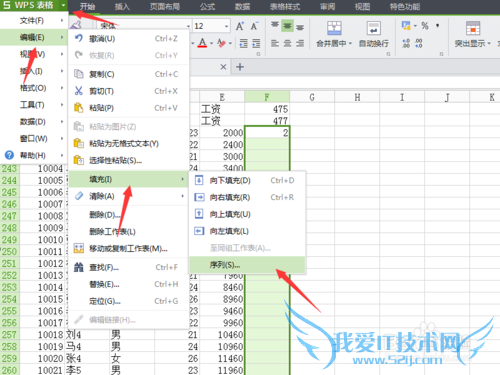The width and height of the screenshot is (500, 375).
Task: Click the top align icon
Action: [275, 25]
